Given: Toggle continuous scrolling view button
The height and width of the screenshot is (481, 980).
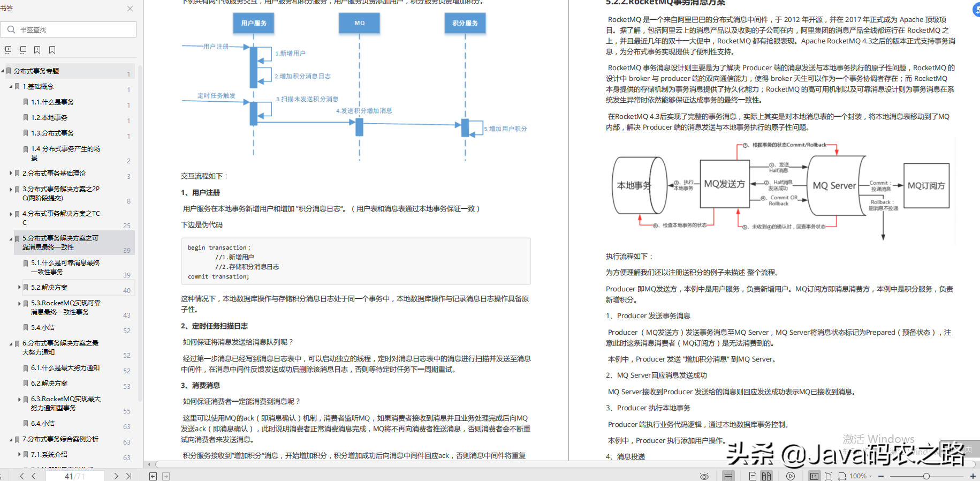Looking at the screenshot, I should pos(728,476).
